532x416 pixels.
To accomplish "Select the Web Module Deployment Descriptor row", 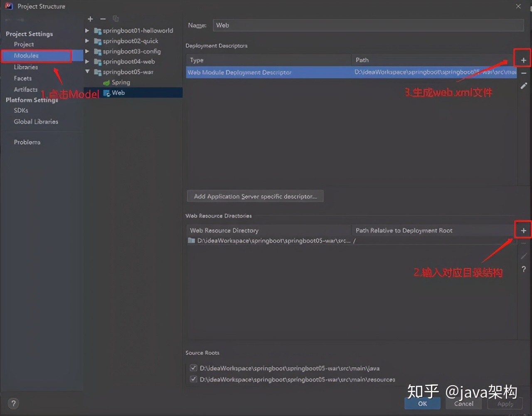I will (x=352, y=72).
